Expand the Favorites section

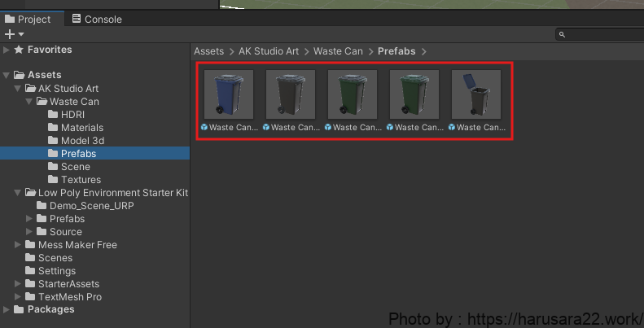coord(7,50)
